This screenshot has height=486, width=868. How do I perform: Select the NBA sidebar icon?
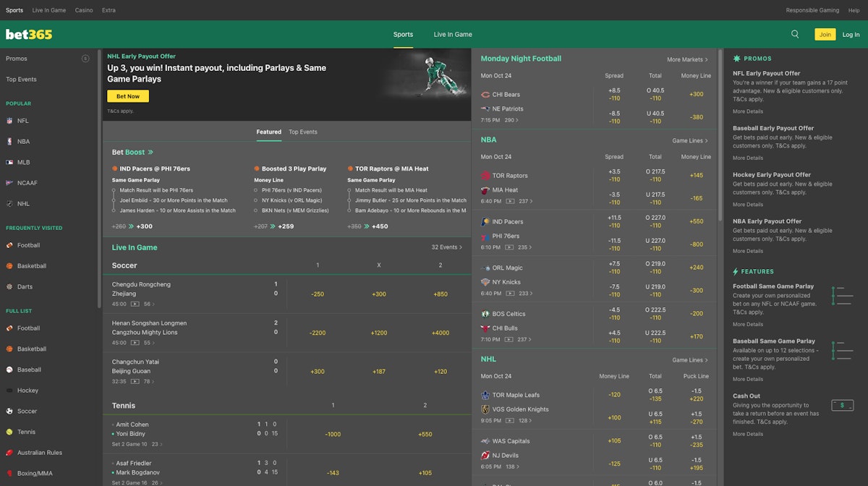(x=10, y=142)
